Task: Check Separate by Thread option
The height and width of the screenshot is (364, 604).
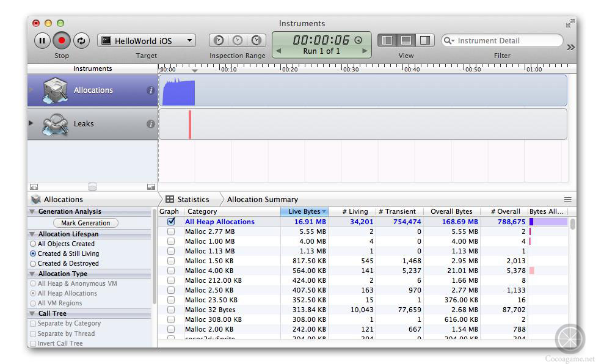Action: click(33, 333)
